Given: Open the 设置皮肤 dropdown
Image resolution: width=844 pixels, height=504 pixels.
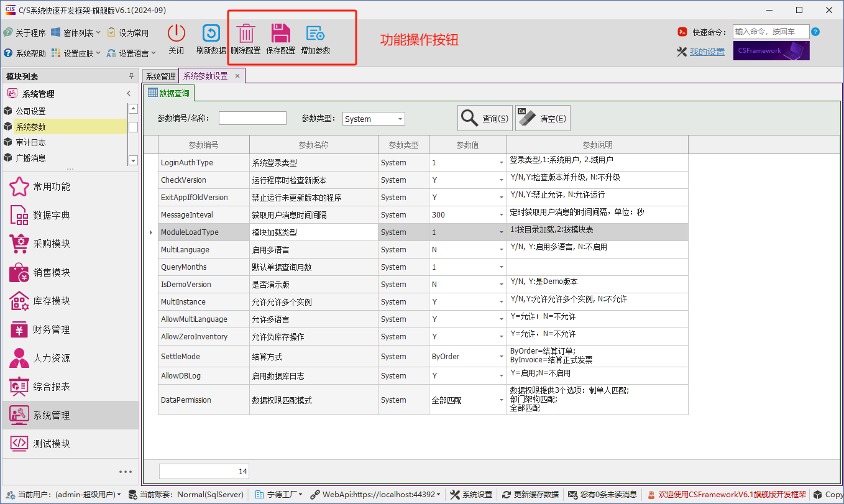Looking at the screenshot, I should pyautogui.click(x=76, y=53).
